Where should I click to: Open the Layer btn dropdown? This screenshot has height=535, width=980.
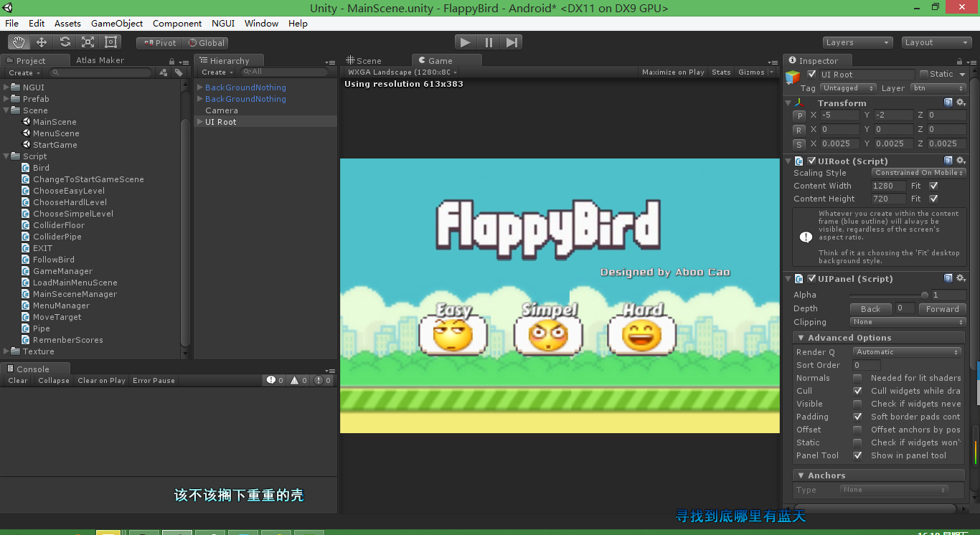point(938,88)
